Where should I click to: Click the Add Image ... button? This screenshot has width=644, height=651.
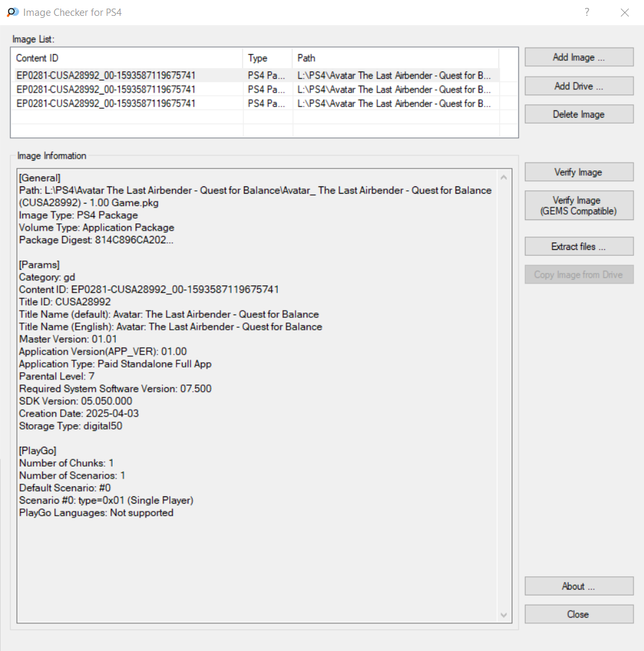[x=579, y=57]
